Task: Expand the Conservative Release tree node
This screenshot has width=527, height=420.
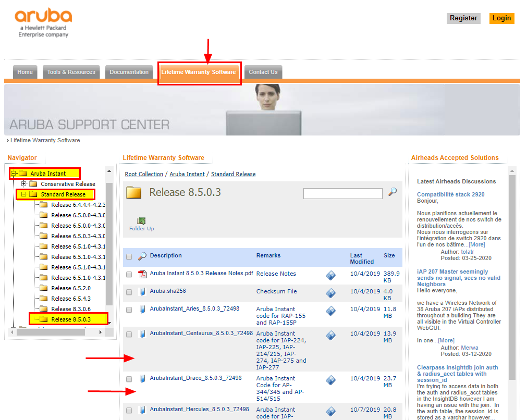Action: [23, 184]
